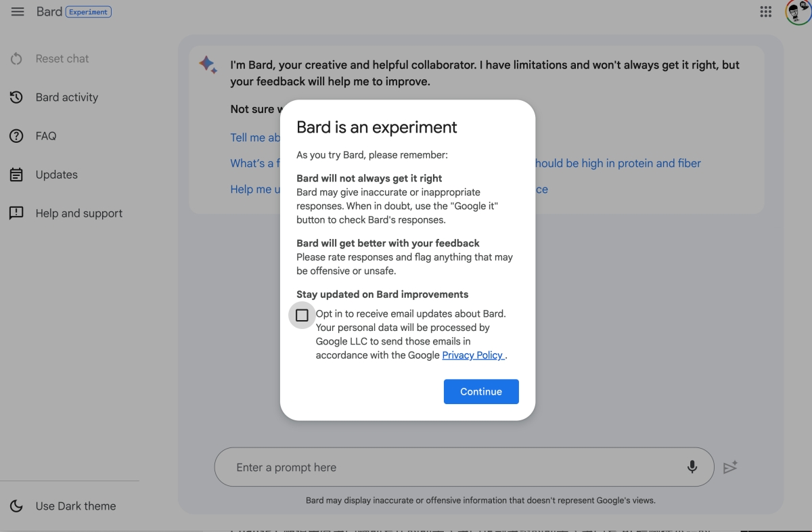This screenshot has height=532, width=812.
Task: Click the Bard activity history icon
Action: coord(17,97)
